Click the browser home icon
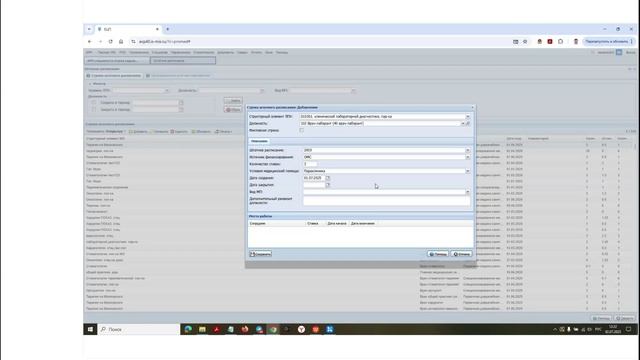Image resolution: width=640 pixels, height=360 pixels. [x=121, y=42]
